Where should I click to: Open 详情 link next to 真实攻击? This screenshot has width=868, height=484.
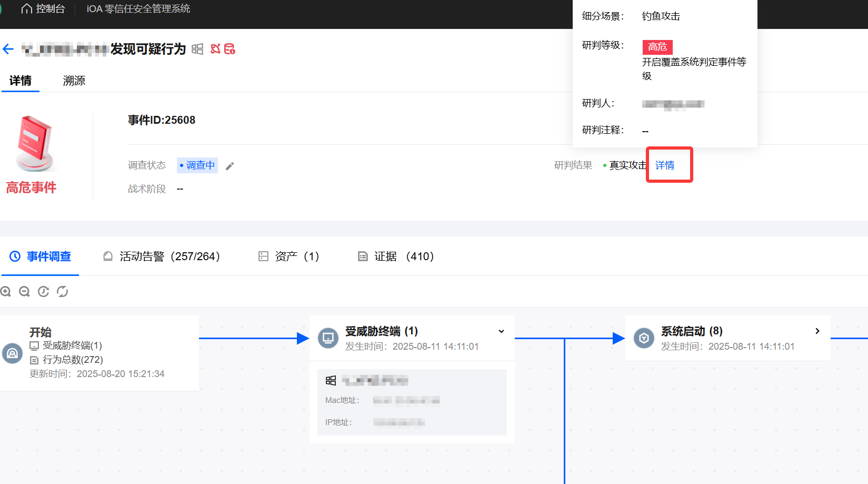[x=665, y=165]
